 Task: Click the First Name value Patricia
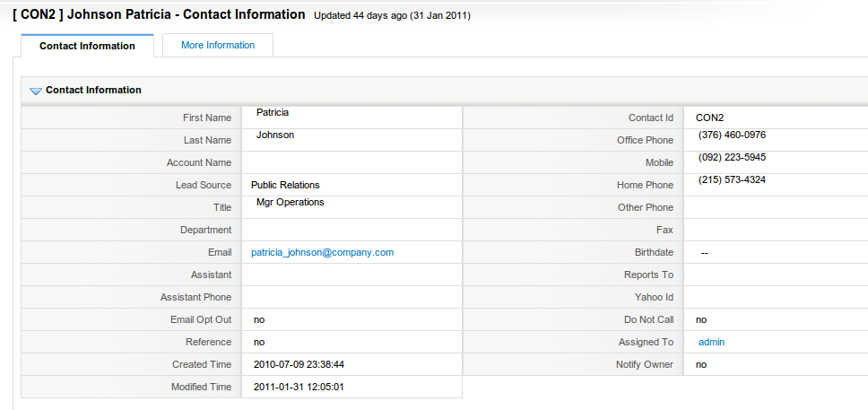click(x=272, y=114)
